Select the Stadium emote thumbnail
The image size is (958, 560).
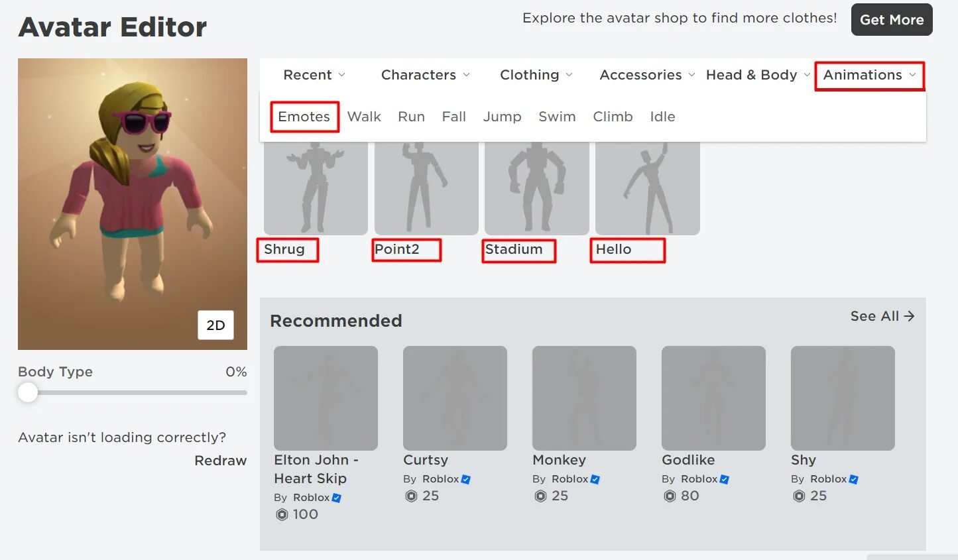pyautogui.click(x=537, y=188)
